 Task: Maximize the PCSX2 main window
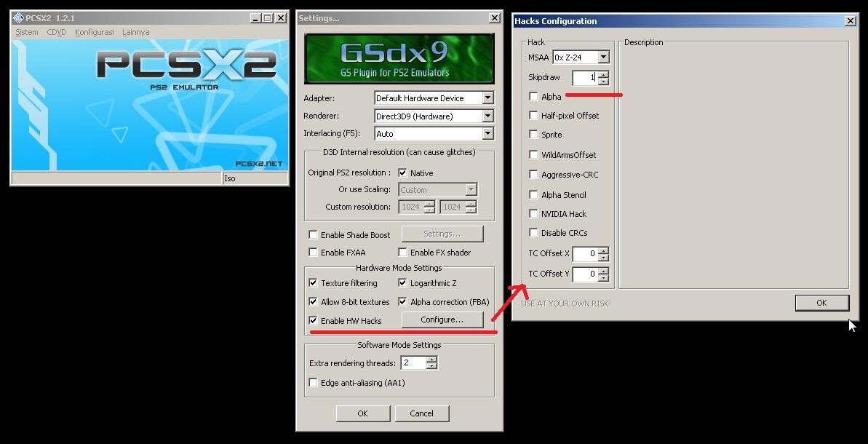[x=267, y=18]
